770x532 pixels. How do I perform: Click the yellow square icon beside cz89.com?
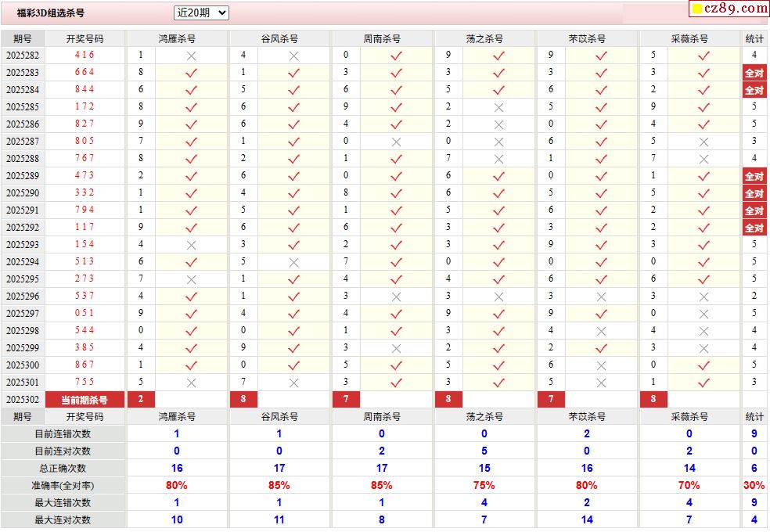694,9
